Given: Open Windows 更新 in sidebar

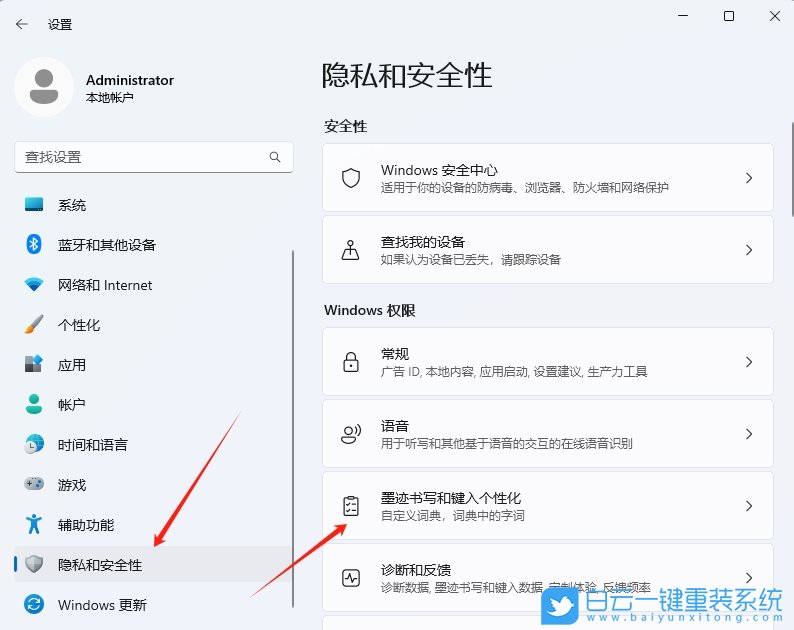Looking at the screenshot, I should [x=153, y=605].
